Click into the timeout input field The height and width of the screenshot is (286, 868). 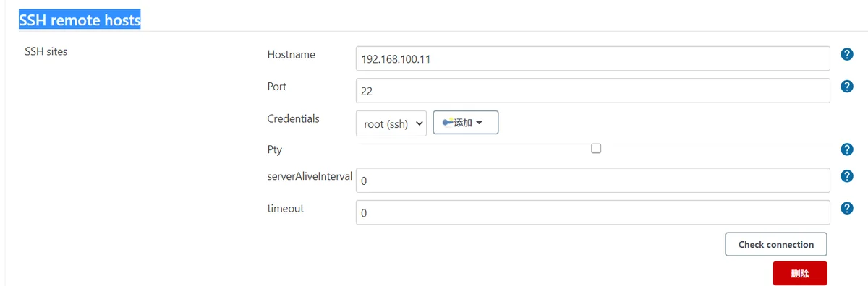pyautogui.click(x=592, y=212)
